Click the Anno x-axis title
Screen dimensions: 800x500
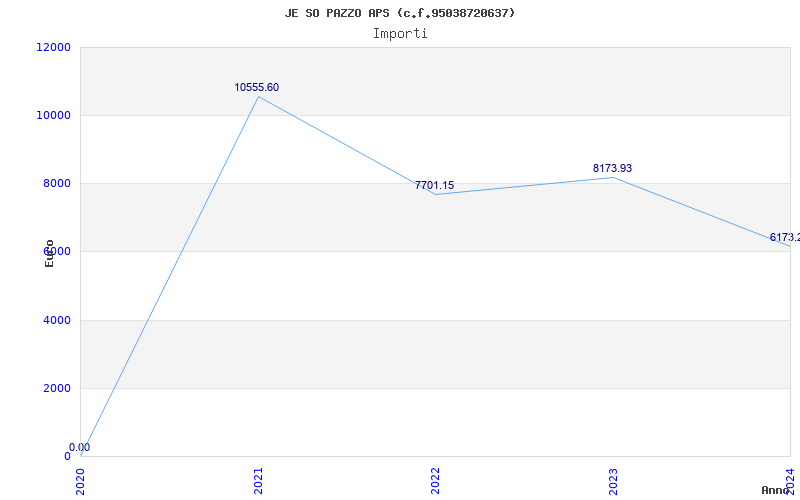(x=778, y=490)
